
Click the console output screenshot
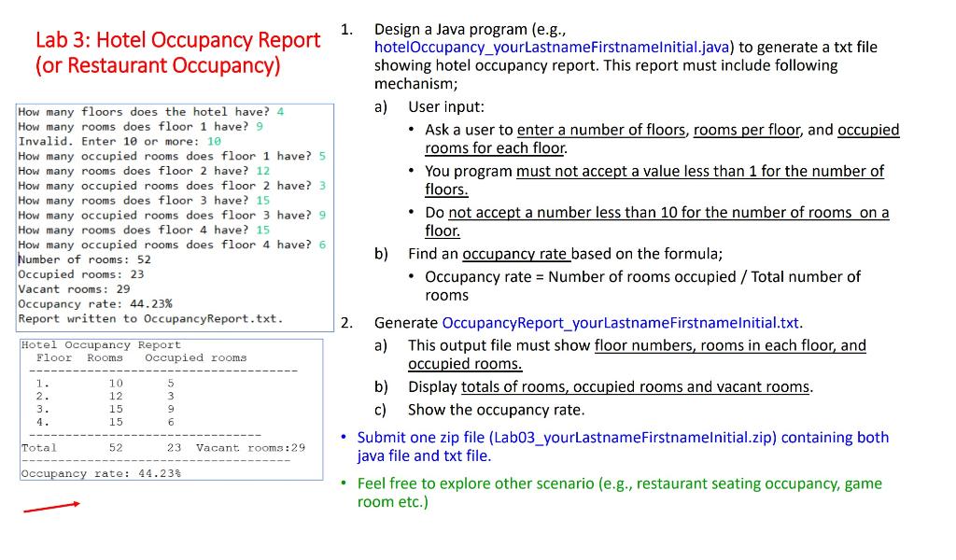pos(175,217)
